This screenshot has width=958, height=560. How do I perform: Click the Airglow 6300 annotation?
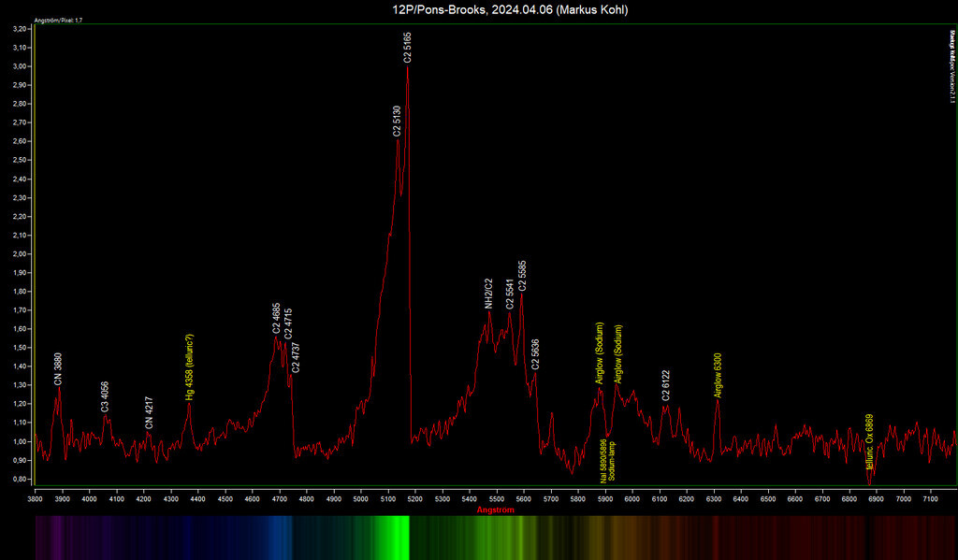(x=718, y=375)
